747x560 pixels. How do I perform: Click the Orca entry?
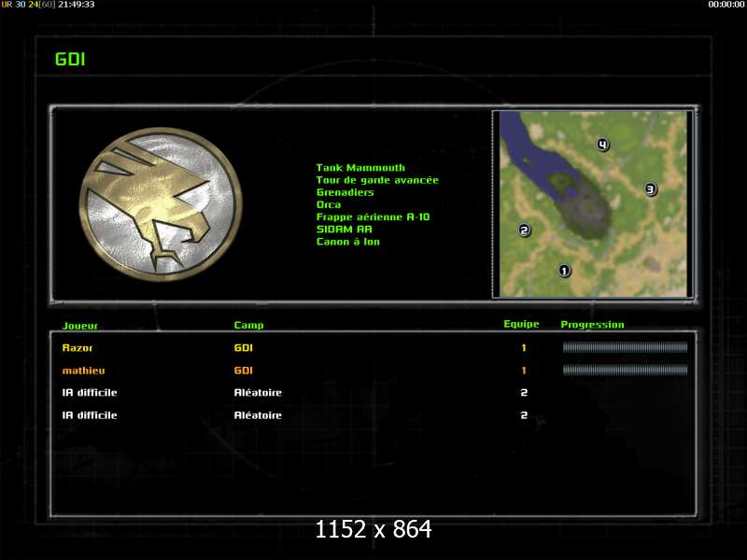329,204
